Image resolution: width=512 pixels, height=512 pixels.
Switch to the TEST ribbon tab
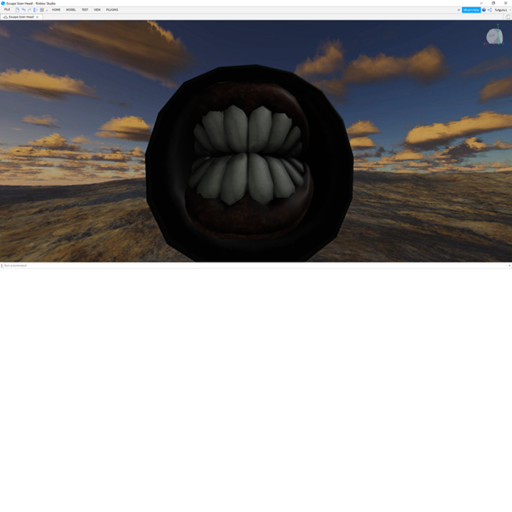(x=85, y=10)
